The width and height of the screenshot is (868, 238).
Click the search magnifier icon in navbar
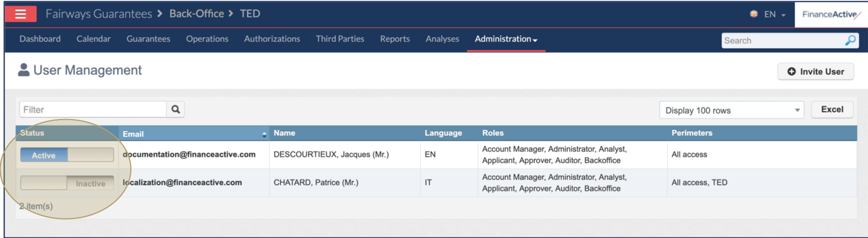pos(850,40)
